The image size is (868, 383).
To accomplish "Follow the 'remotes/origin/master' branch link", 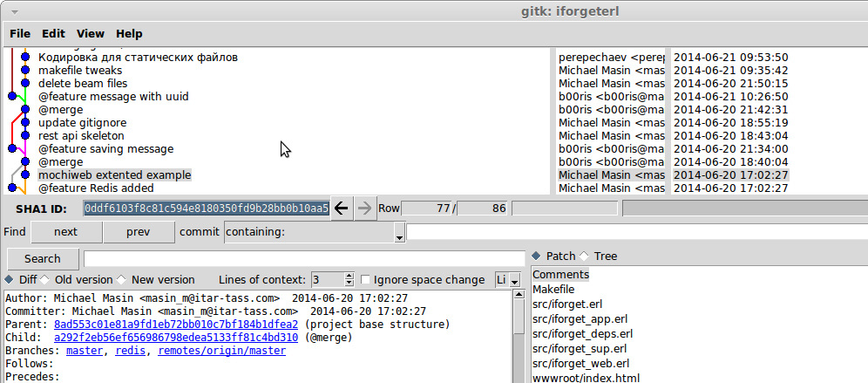I will [222, 351].
